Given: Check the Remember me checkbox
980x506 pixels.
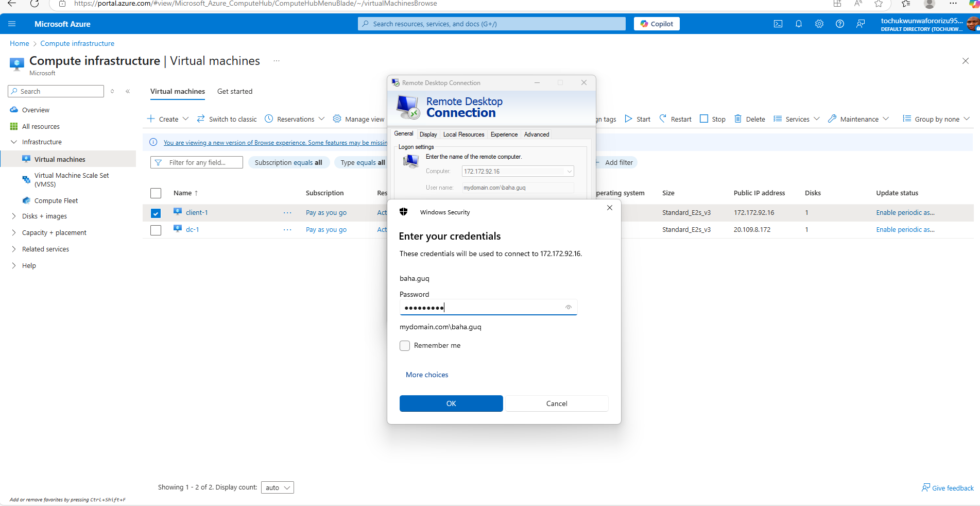Looking at the screenshot, I should click(x=405, y=346).
